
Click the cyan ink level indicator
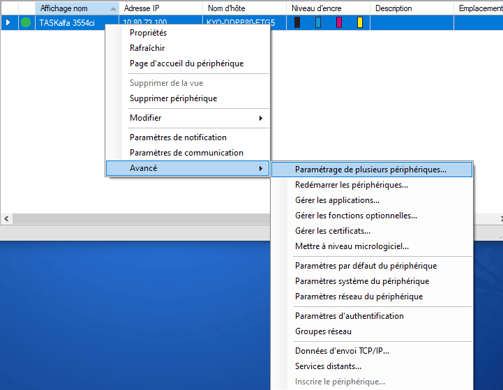tap(318, 22)
